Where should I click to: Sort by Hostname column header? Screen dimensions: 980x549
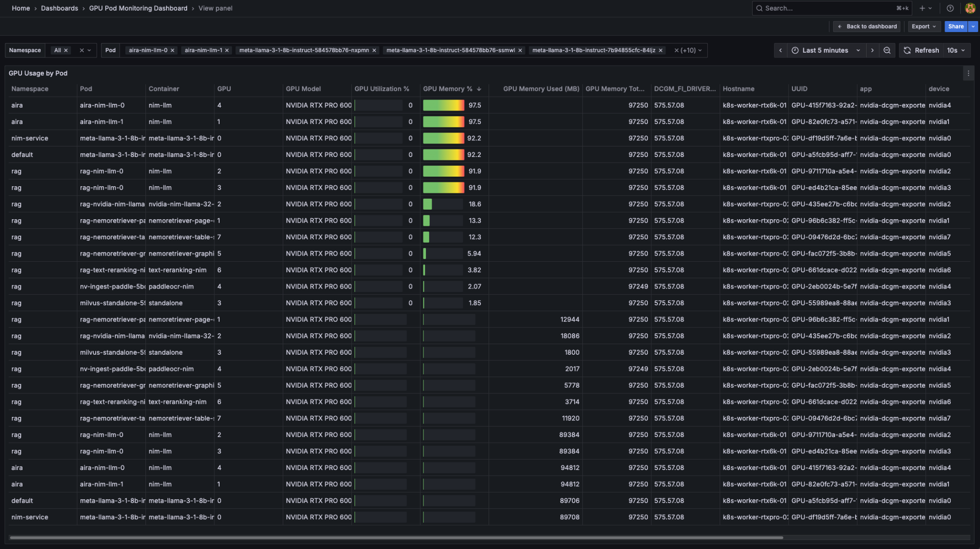pyautogui.click(x=738, y=89)
